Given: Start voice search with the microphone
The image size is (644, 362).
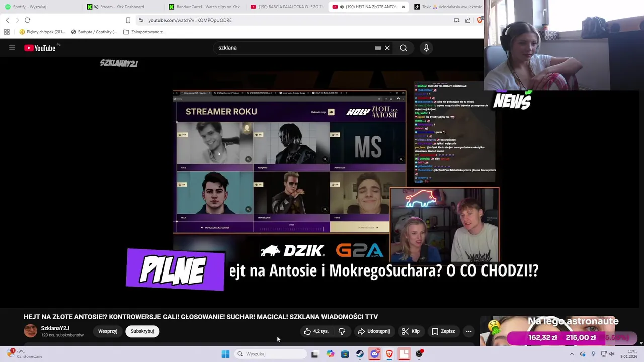Looking at the screenshot, I should point(426,48).
